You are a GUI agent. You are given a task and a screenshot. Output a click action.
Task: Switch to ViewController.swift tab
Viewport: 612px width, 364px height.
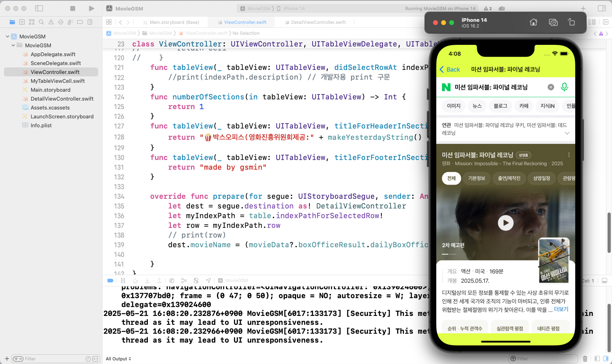point(242,22)
